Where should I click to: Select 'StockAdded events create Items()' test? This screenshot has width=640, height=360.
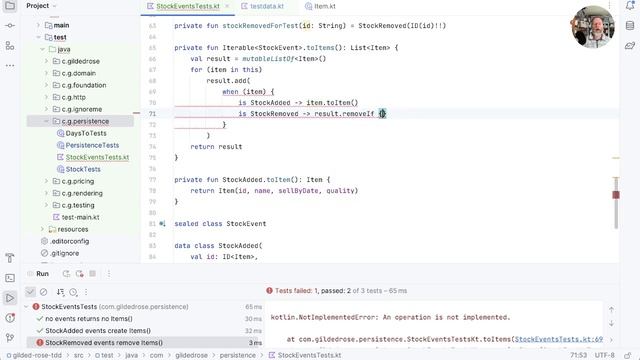coord(98,331)
